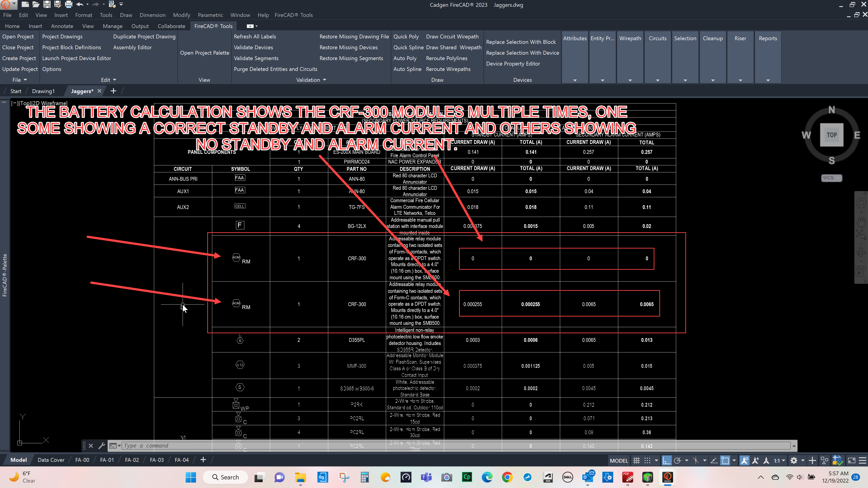Screen dimensions: 868x488
Task: Expand the Attributes ribbon panel dropdown
Action: click(x=575, y=80)
